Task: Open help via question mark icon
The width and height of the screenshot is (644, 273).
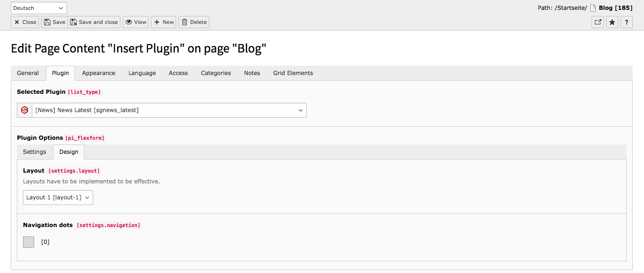Action: (x=627, y=22)
